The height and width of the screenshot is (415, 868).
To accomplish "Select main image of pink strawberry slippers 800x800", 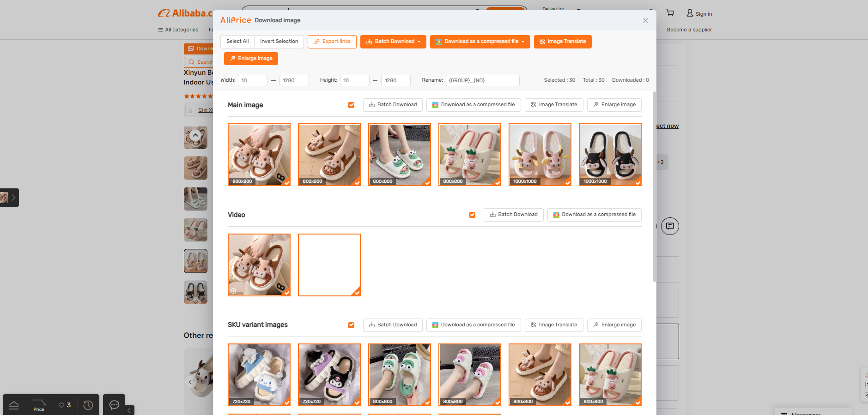I will tap(470, 155).
